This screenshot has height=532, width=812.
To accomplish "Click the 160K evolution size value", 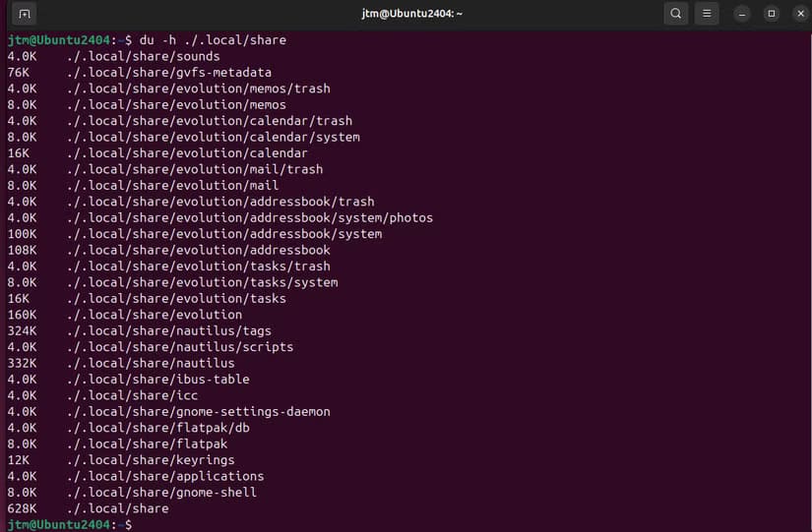I will coord(22,315).
